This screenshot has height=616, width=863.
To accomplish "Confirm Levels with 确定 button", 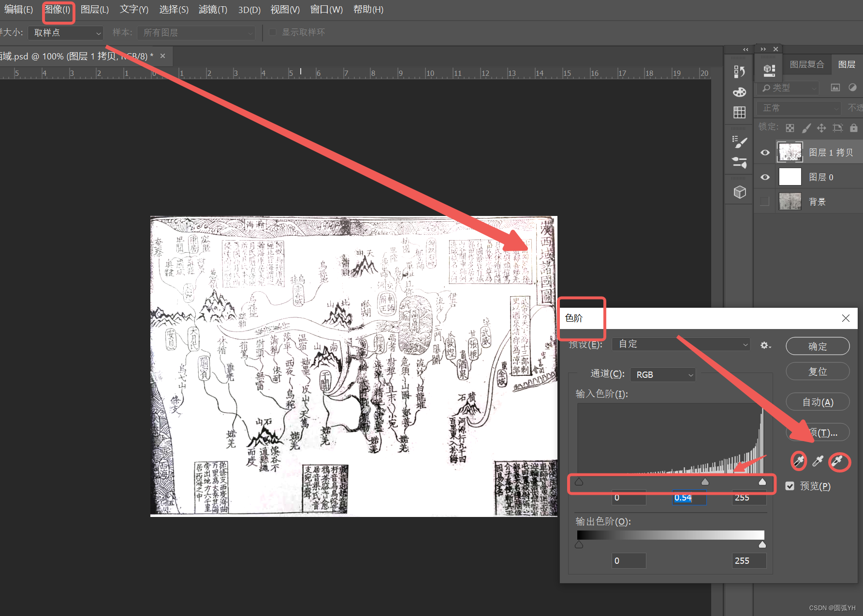I will tap(818, 346).
